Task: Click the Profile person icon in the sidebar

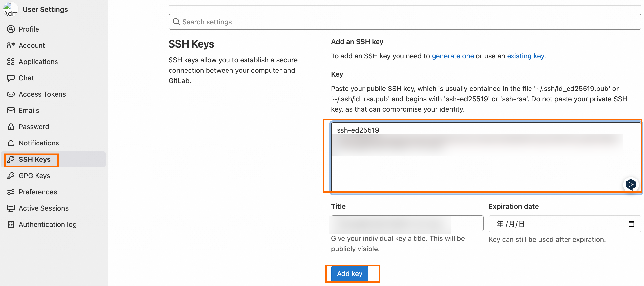Action: [x=11, y=29]
